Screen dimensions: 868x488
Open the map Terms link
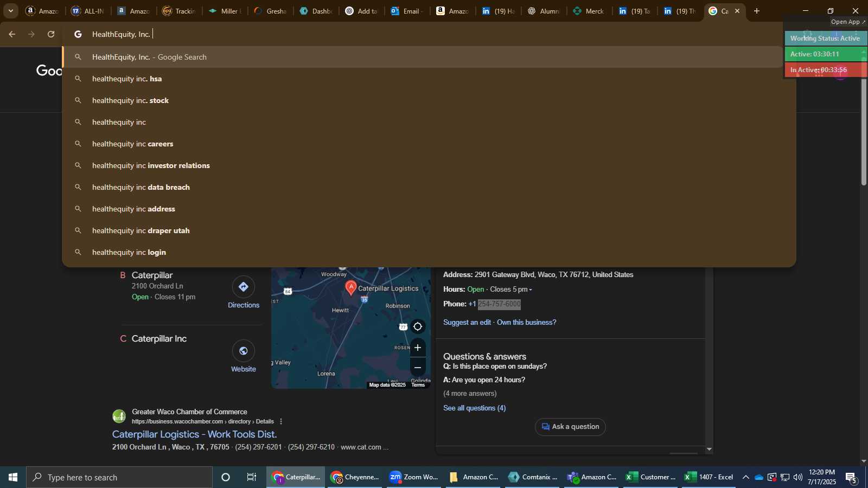pyautogui.click(x=418, y=385)
